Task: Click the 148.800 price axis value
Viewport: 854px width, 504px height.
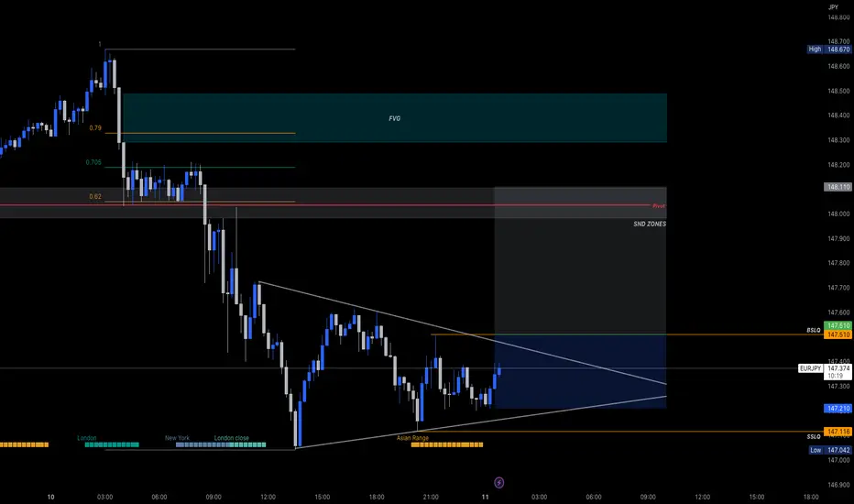Action: [x=838, y=17]
